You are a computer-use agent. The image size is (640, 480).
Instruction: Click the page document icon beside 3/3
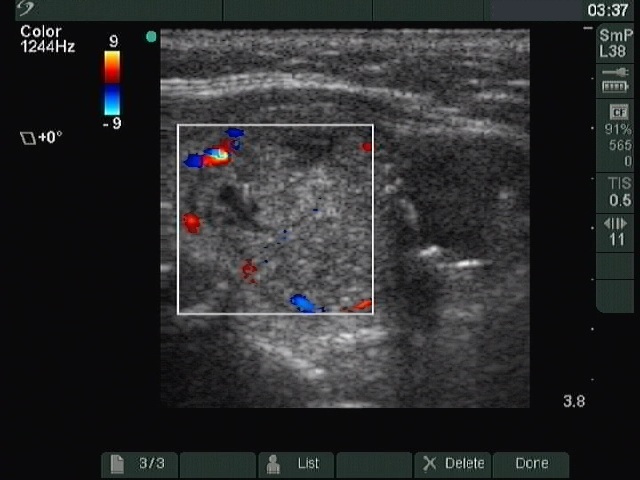pyautogui.click(x=117, y=464)
